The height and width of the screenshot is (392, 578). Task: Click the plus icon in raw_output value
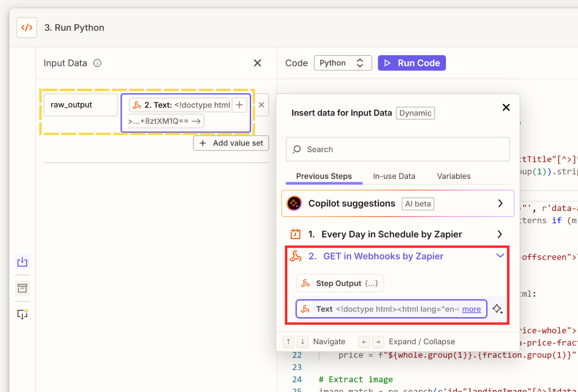coord(239,105)
